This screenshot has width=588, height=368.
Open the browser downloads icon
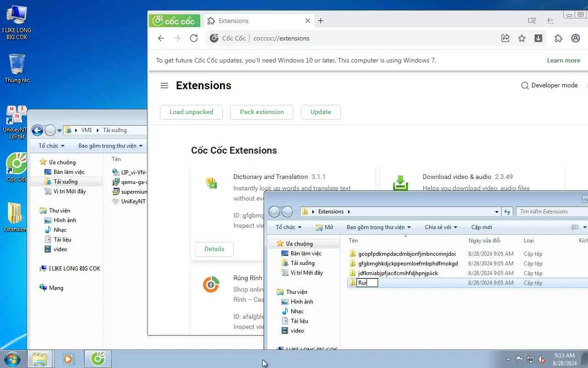click(538, 38)
